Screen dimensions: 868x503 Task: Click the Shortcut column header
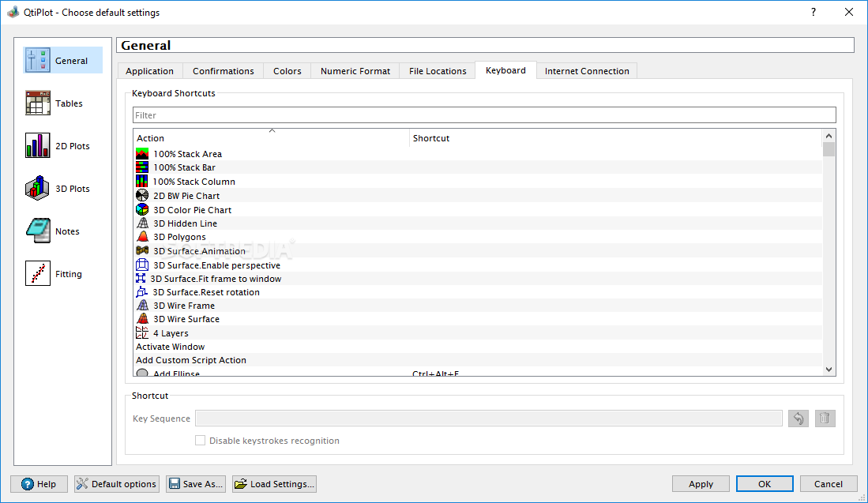click(616, 137)
